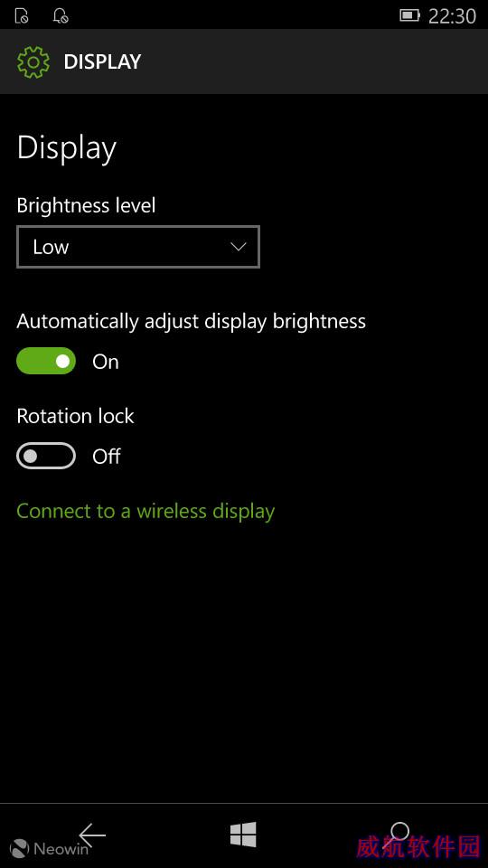Tap the search magnifier button
The image size is (488, 868).
[x=396, y=835]
